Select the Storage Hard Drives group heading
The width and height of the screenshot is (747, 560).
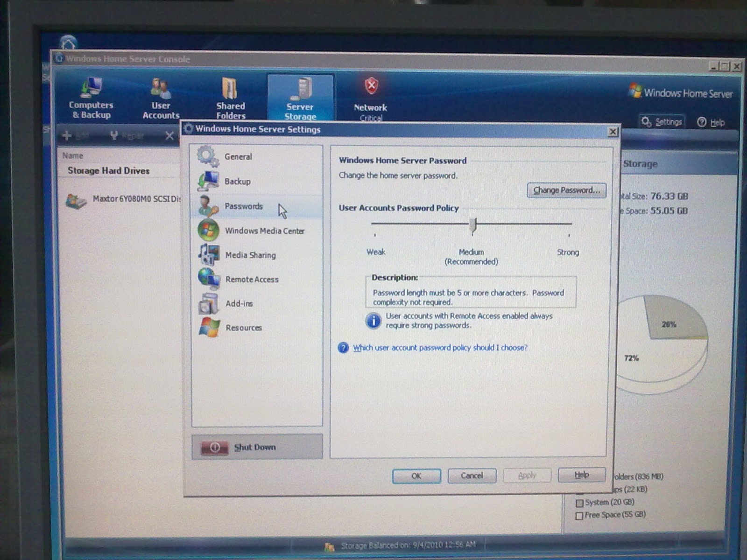coord(108,171)
